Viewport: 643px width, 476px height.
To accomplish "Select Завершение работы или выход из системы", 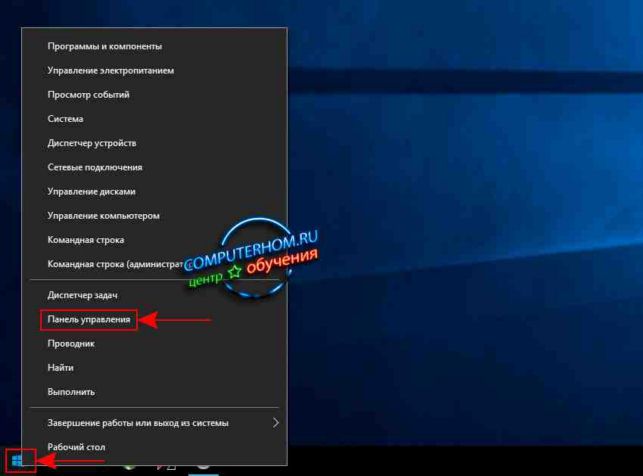I will 154,423.
